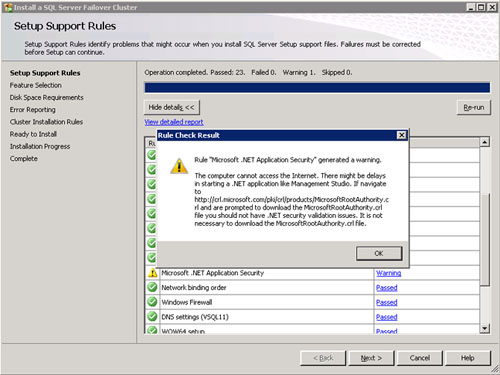Select Feature Selection step in sidebar
The height and width of the screenshot is (375, 500).
[x=36, y=85]
